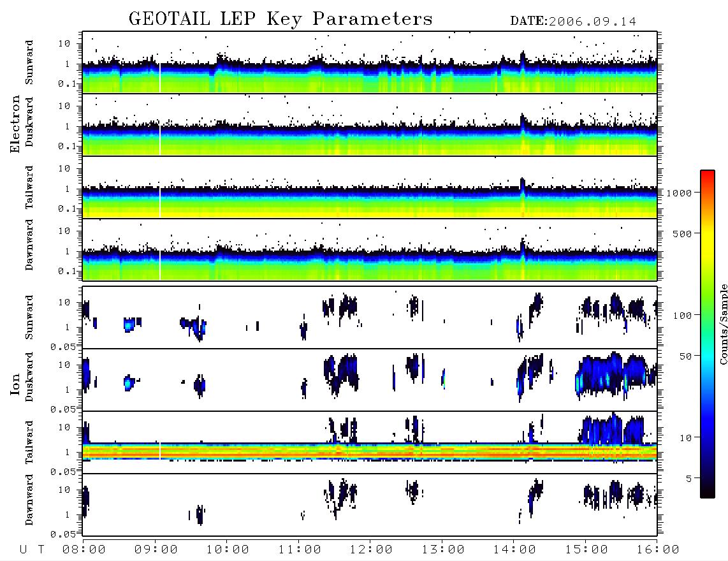The image size is (728, 561).
Task: Click the "0.1" tick of Electron Dawnward panel
Action: (x=68, y=271)
